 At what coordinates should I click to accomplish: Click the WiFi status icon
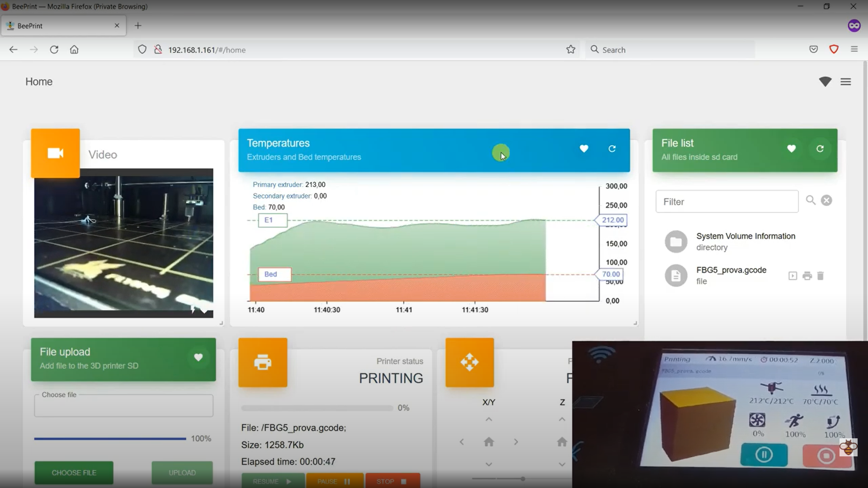(825, 82)
